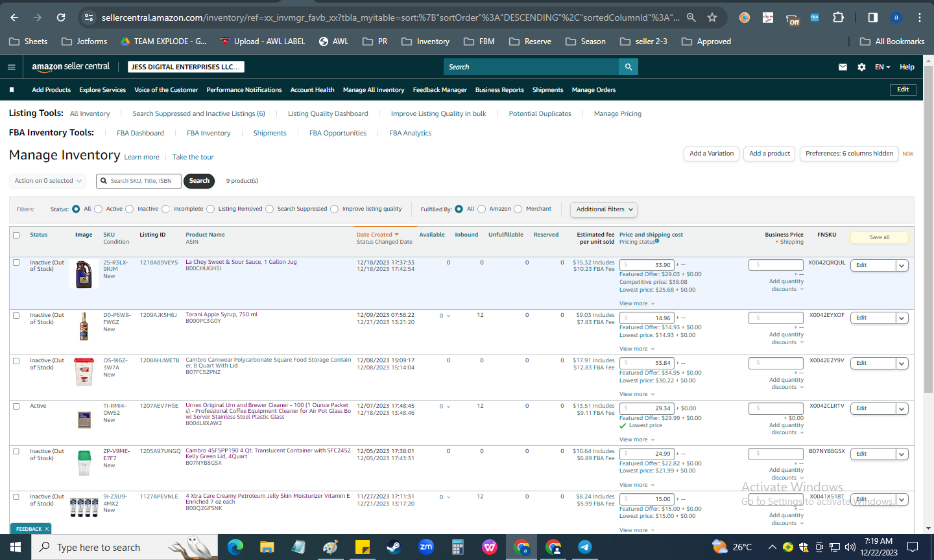Select the All status radio button
Screen dimensions: 934x560
click(x=76, y=209)
